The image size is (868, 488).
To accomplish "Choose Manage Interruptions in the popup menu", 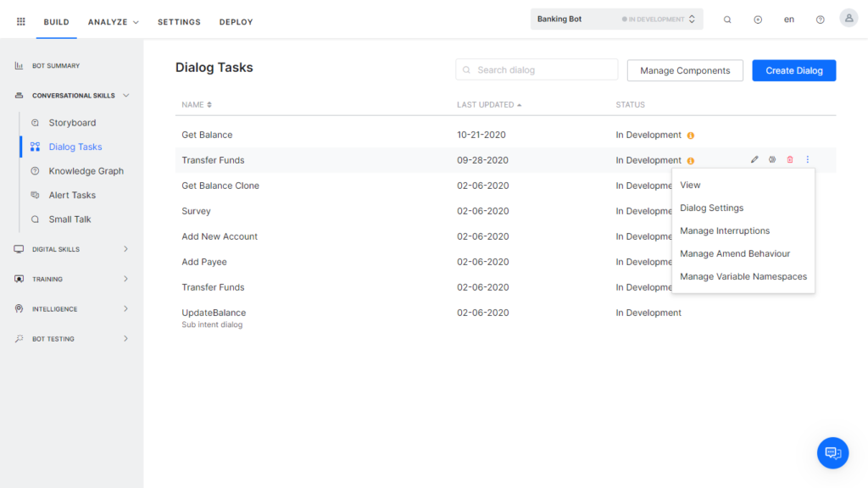I will (x=725, y=230).
